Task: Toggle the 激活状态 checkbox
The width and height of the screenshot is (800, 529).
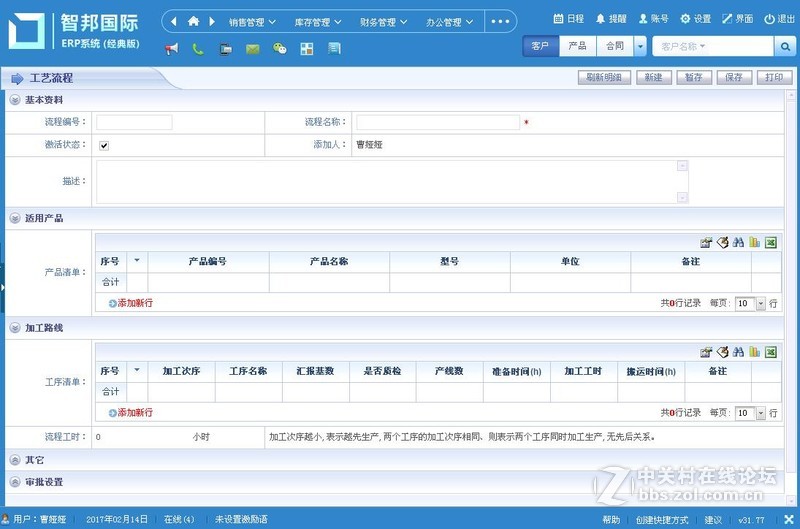Action: [x=104, y=145]
